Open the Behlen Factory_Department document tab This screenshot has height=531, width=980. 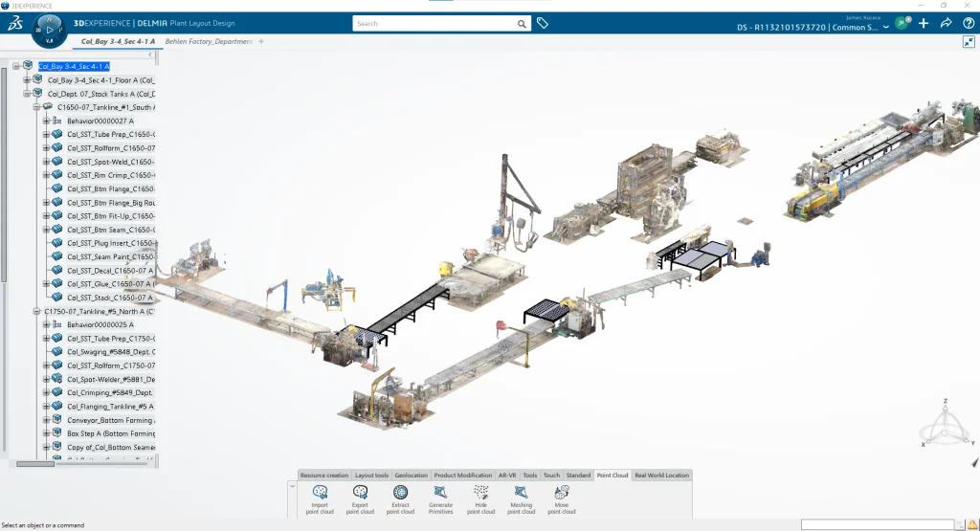pos(208,42)
